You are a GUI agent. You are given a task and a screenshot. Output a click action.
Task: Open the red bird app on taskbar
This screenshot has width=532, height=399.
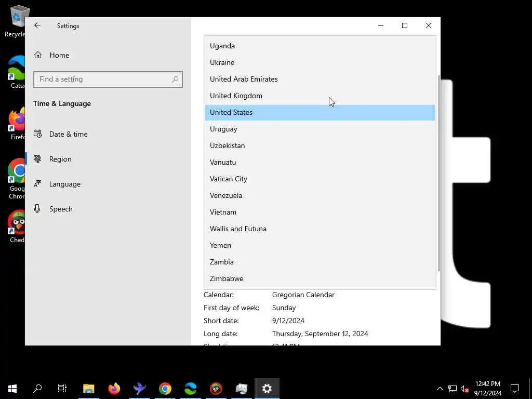216,389
